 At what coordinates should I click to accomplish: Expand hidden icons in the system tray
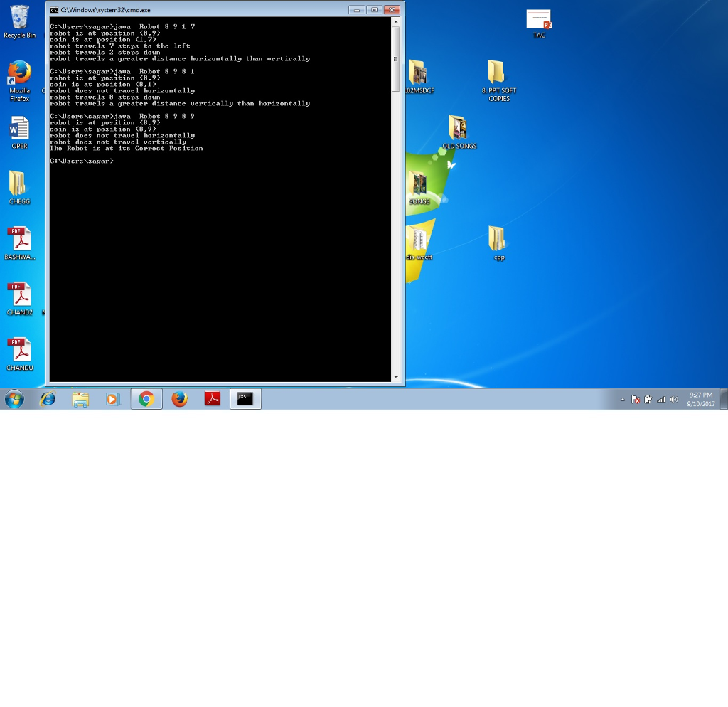(x=623, y=399)
